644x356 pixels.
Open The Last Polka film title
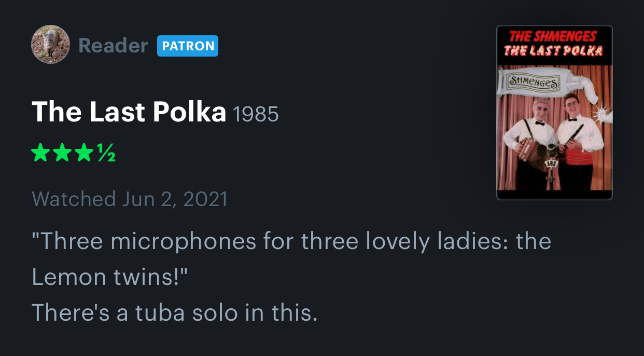coord(129,112)
